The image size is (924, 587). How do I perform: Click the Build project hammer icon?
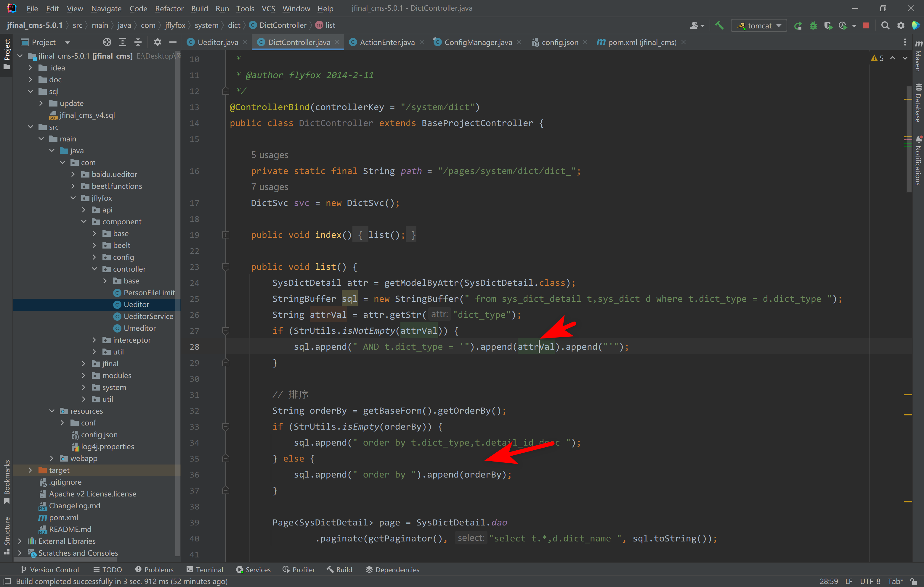[719, 25]
